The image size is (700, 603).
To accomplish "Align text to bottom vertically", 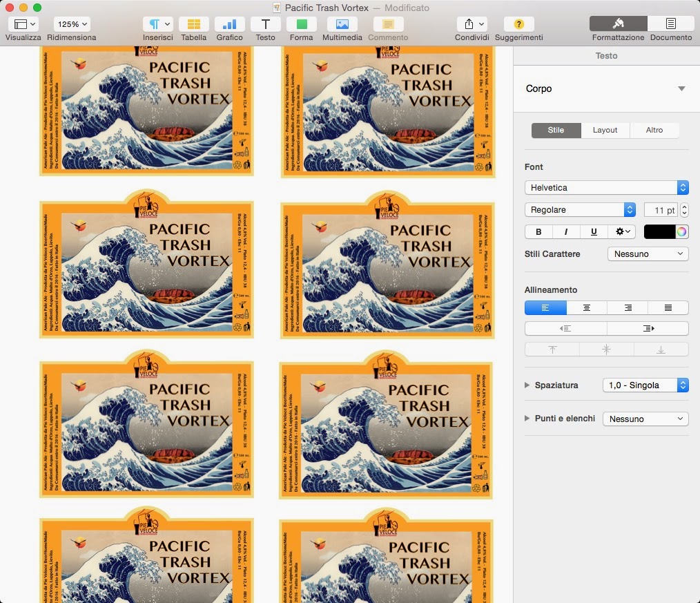I will click(x=661, y=350).
